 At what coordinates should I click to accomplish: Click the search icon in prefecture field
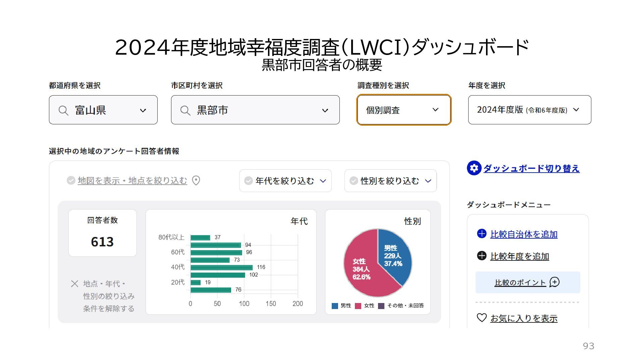(63, 110)
